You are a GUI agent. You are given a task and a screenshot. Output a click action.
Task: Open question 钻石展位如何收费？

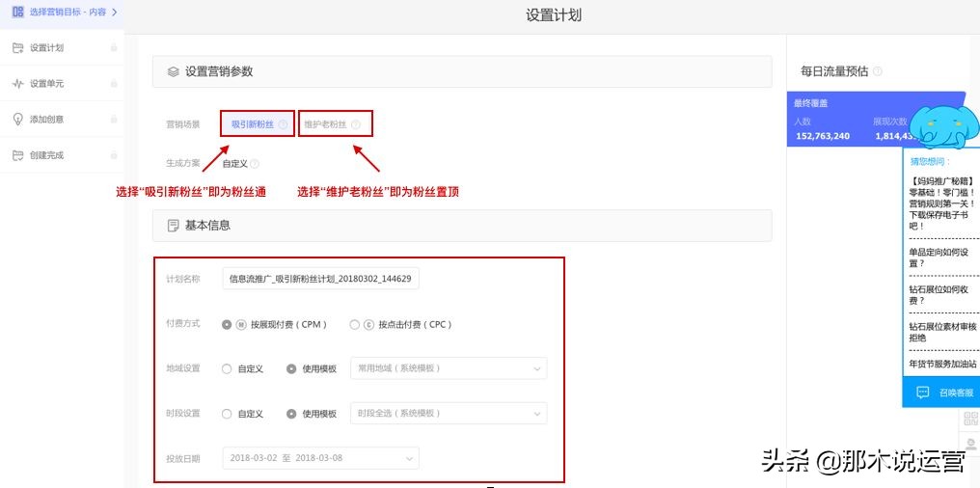(939, 295)
